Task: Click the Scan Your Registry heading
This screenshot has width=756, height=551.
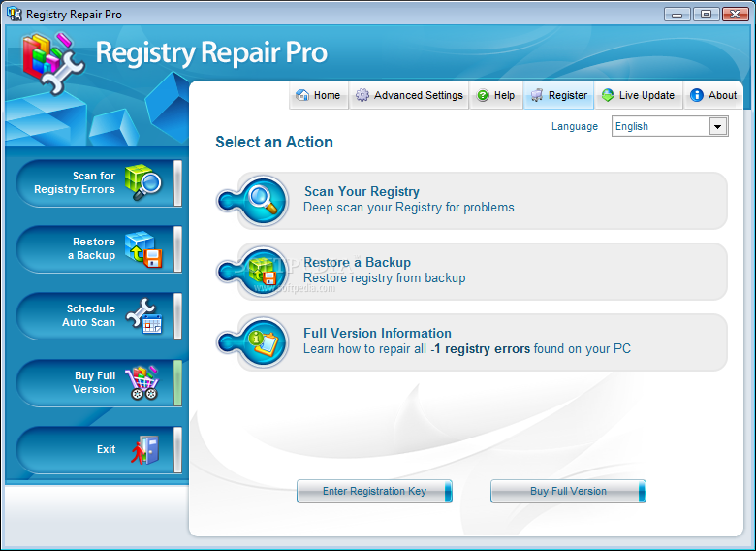Action: (362, 191)
